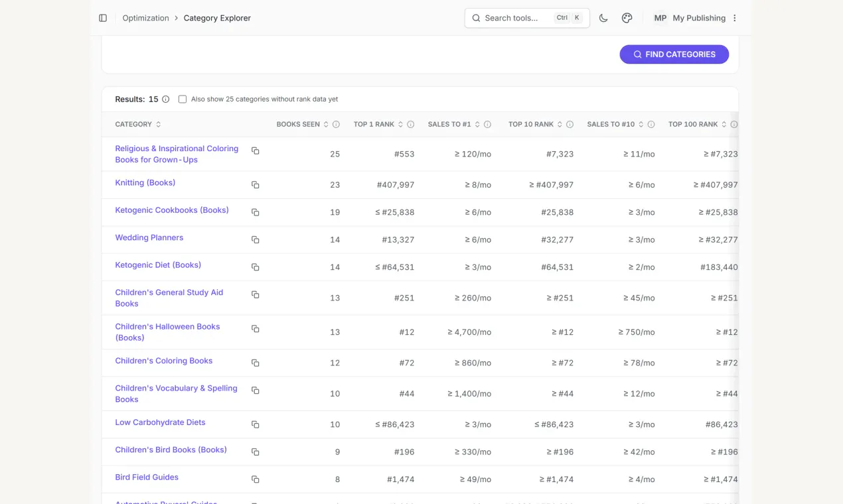Image resolution: width=843 pixels, height=504 pixels.
Task: Open Bird Field Guides category link
Action: [147, 477]
